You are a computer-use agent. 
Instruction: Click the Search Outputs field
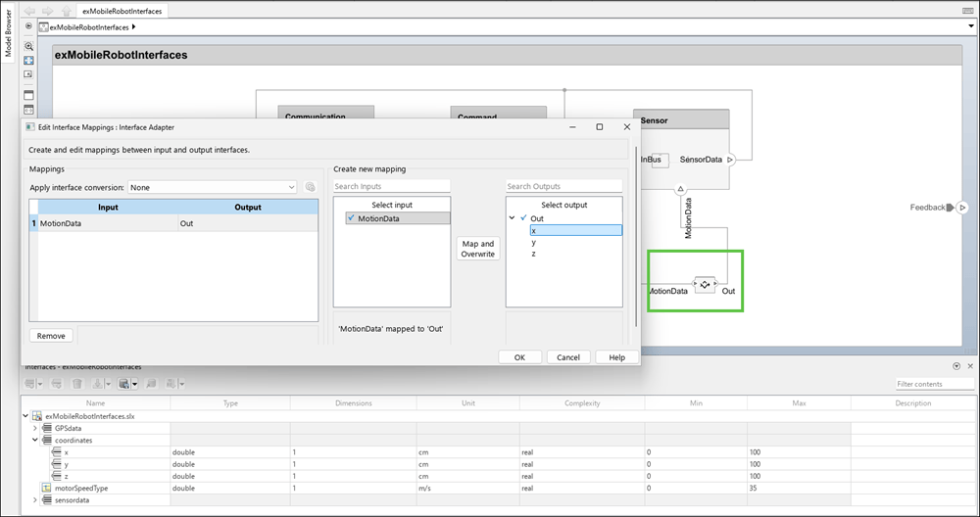(563, 186)
